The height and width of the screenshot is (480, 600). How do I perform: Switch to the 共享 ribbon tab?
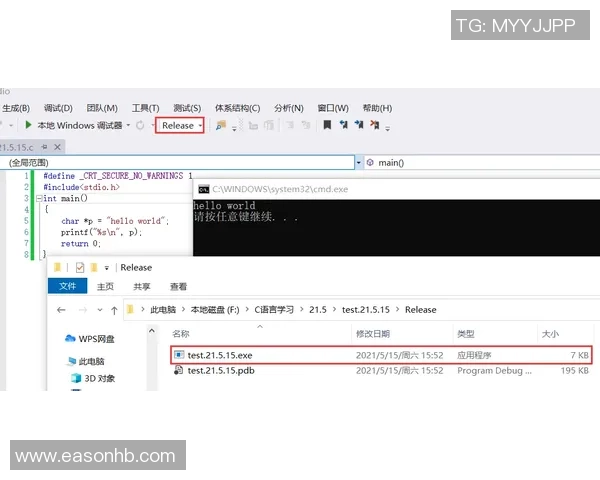tap(142, 286)
